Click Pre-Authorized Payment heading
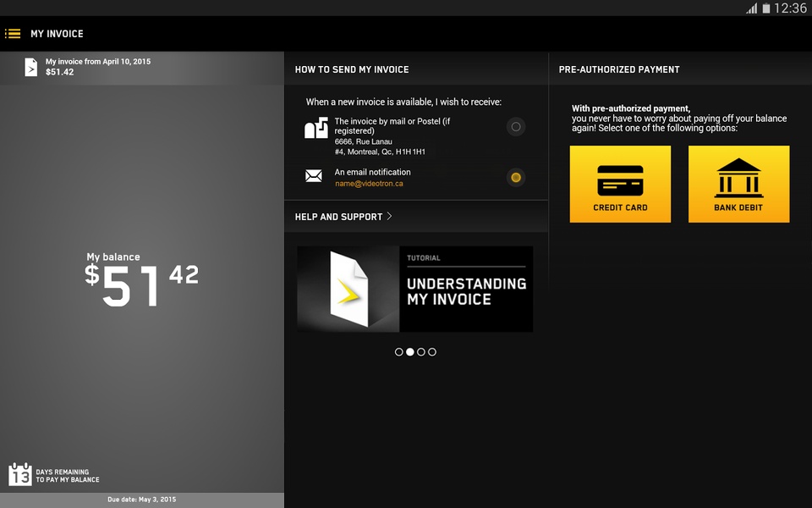This screenshot has width=812, height=508. point(619,69)
